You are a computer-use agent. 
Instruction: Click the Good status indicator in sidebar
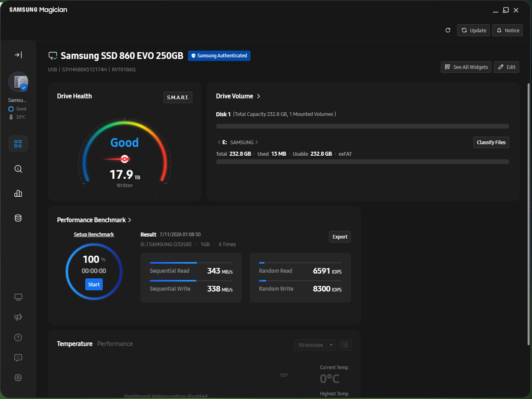tap(18, 109)
